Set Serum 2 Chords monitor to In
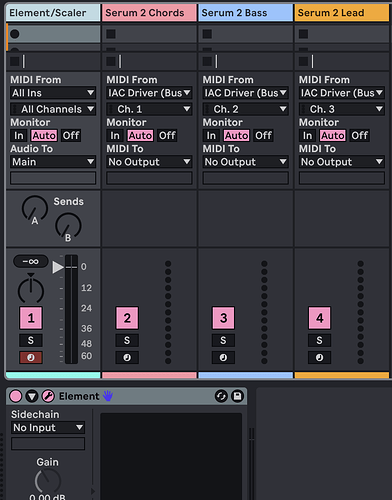Image resolution: width=392 pixels, height=500 pixels. 115,136
